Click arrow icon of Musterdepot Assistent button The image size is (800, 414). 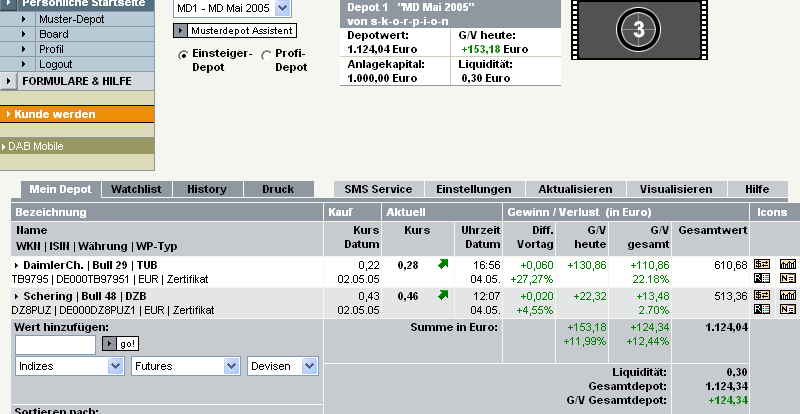(x=181, y=31)
